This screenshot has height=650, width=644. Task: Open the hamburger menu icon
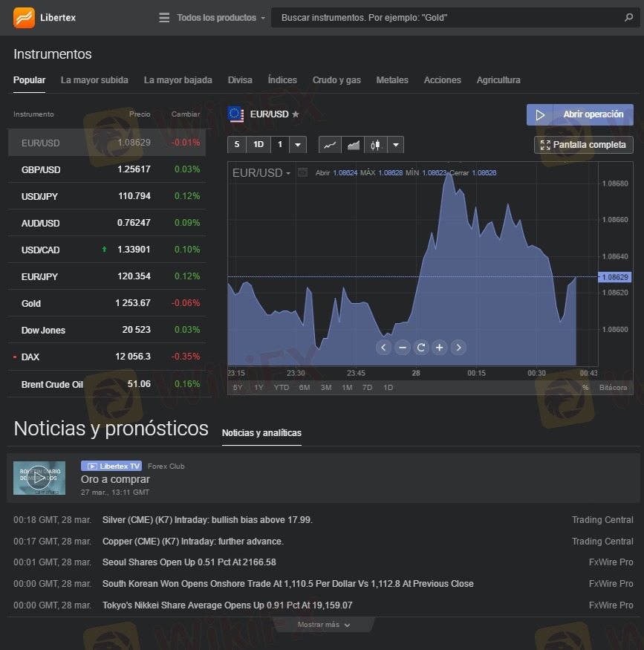click(164, 18)
